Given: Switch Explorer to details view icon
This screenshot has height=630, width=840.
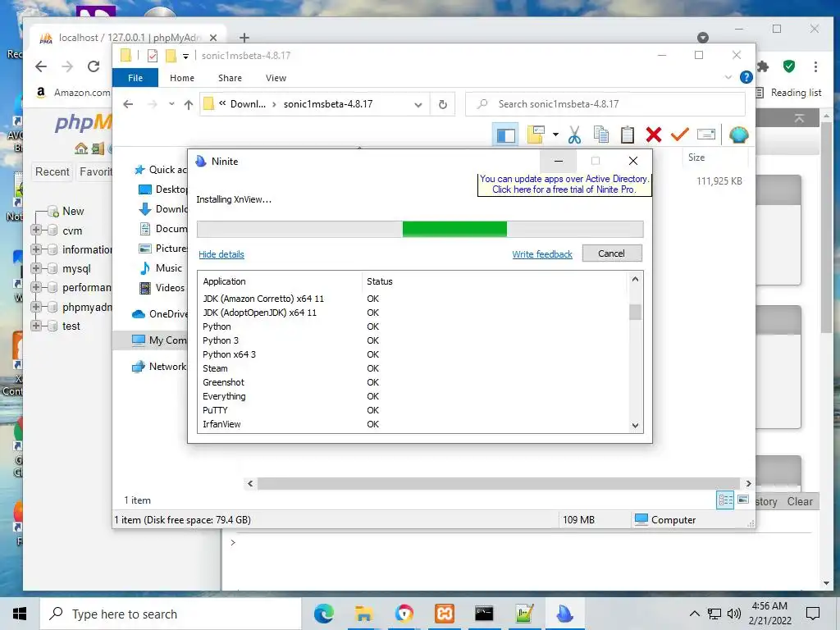Looking at the screenshot, I should [x=725, y=500].
